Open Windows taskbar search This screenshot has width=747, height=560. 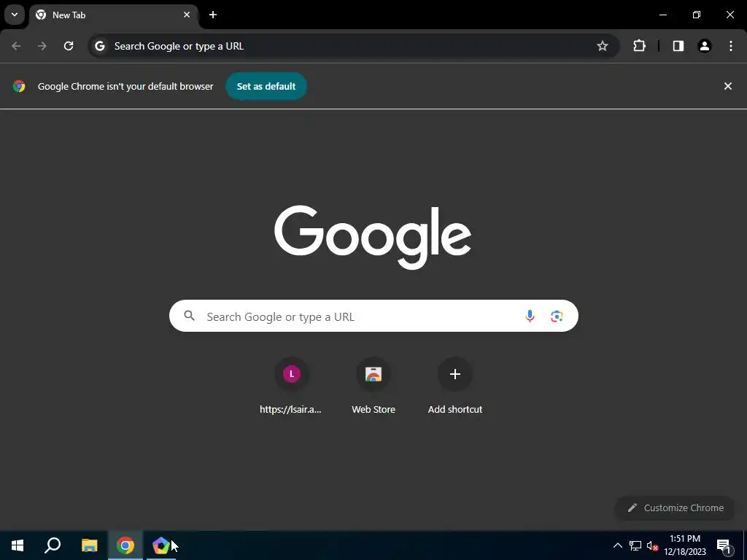pyautogui.click(x=53, y=545)
